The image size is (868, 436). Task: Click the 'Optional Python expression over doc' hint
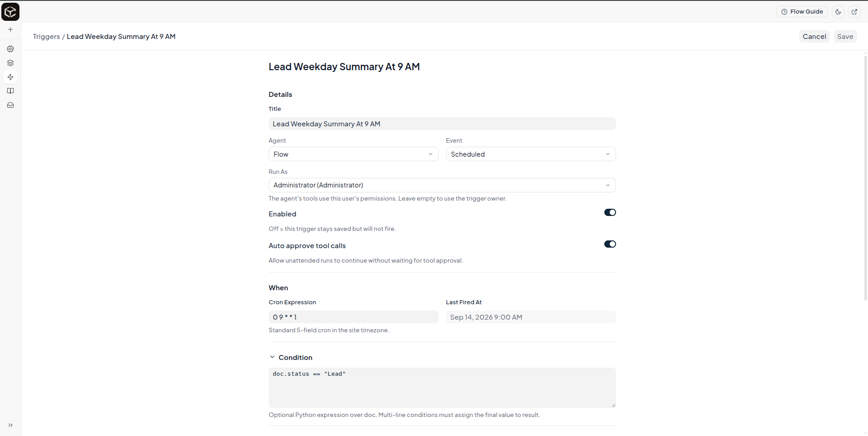pyautogui.click(x=404, y=415)
